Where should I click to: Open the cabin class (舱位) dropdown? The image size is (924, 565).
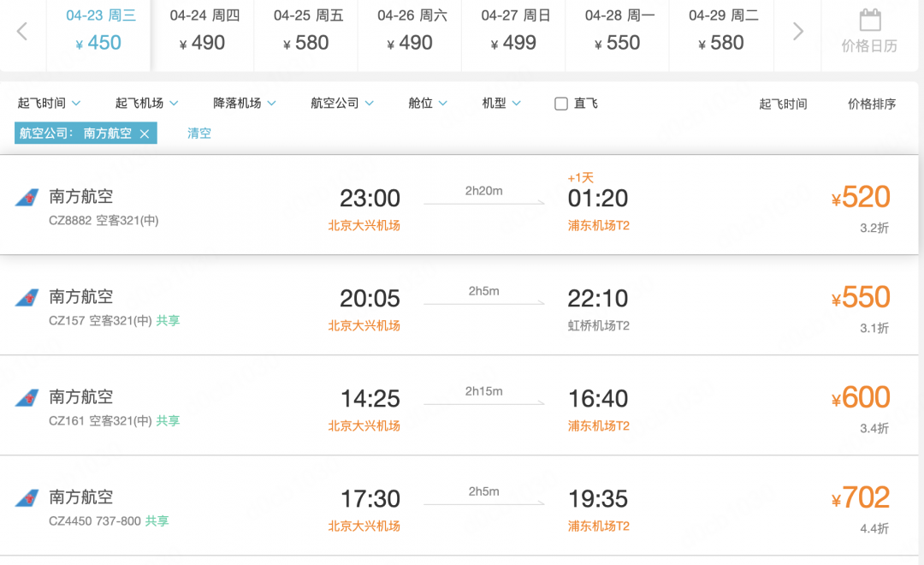pyautogui.click(x=428, y=104)
